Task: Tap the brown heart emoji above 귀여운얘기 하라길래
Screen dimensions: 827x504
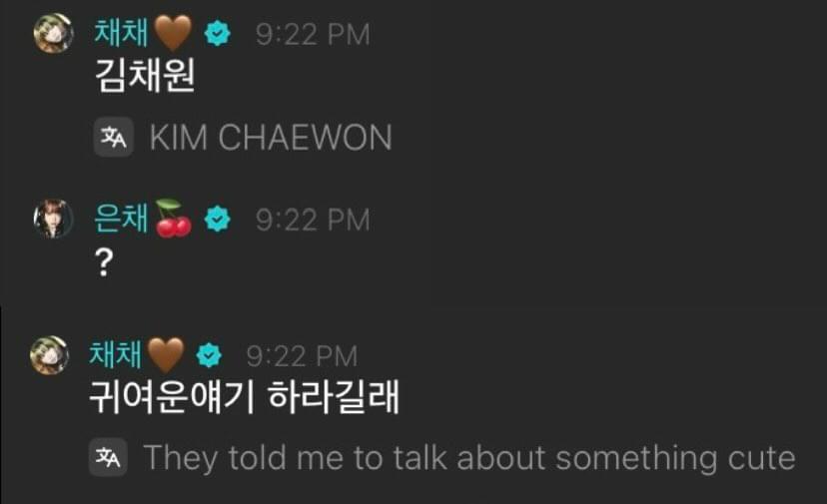Action: tap(166, 355)
